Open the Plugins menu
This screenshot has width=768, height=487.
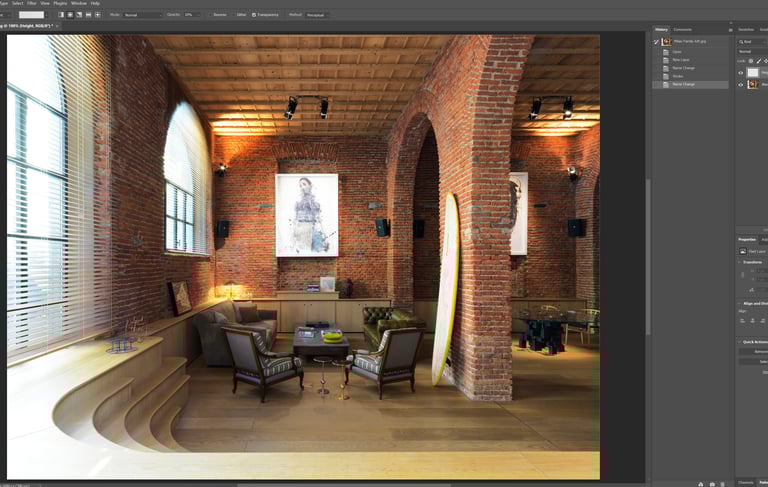pos(60,3)
